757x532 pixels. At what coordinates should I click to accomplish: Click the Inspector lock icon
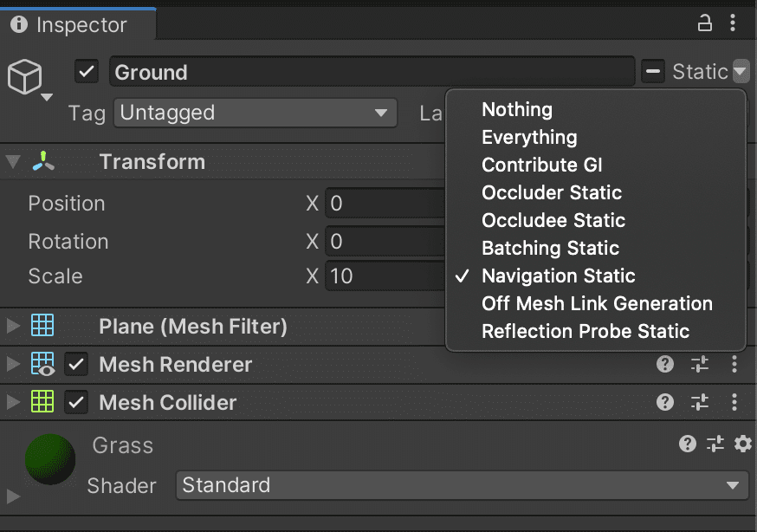click(704, 23)
